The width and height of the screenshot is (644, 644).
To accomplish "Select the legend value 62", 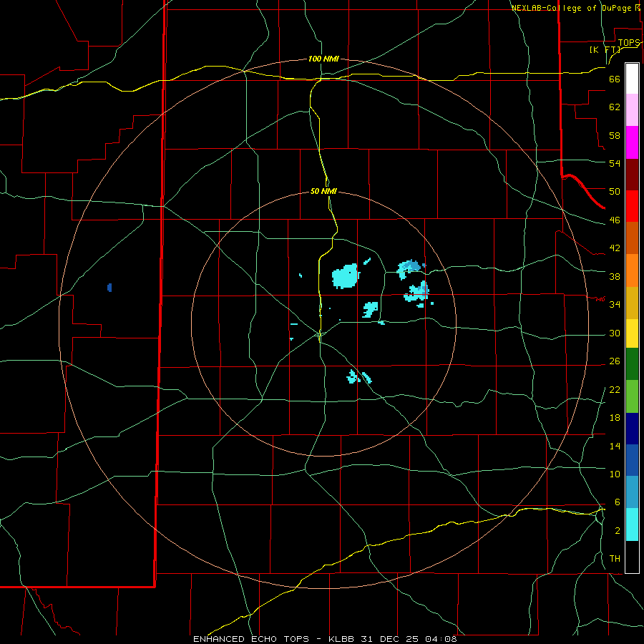I will click(615, 107).
